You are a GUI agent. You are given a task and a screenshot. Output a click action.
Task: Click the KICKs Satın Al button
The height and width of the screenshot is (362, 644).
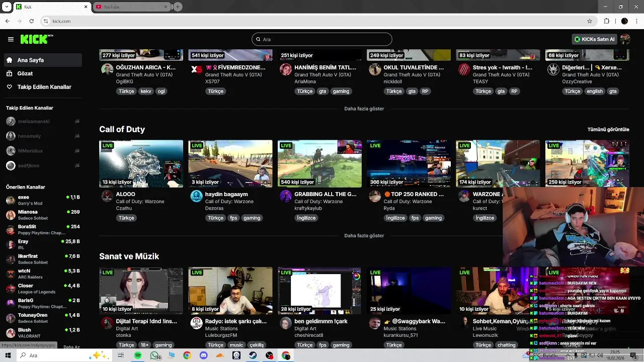coord(594,39)
